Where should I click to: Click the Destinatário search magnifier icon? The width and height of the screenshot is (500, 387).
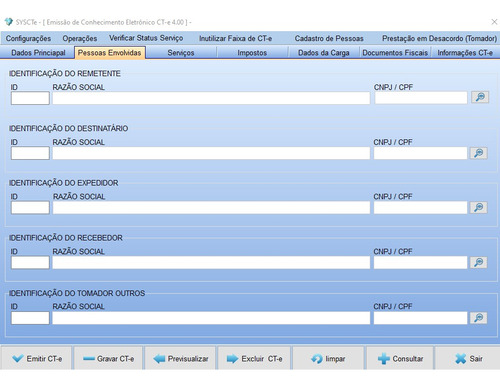[x=479, y=153]
